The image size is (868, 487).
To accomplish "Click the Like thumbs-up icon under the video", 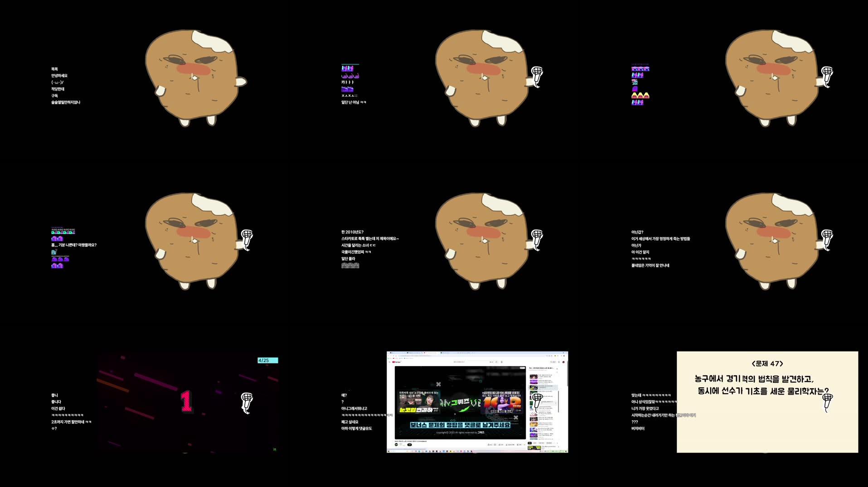I will tap(489, 445).
